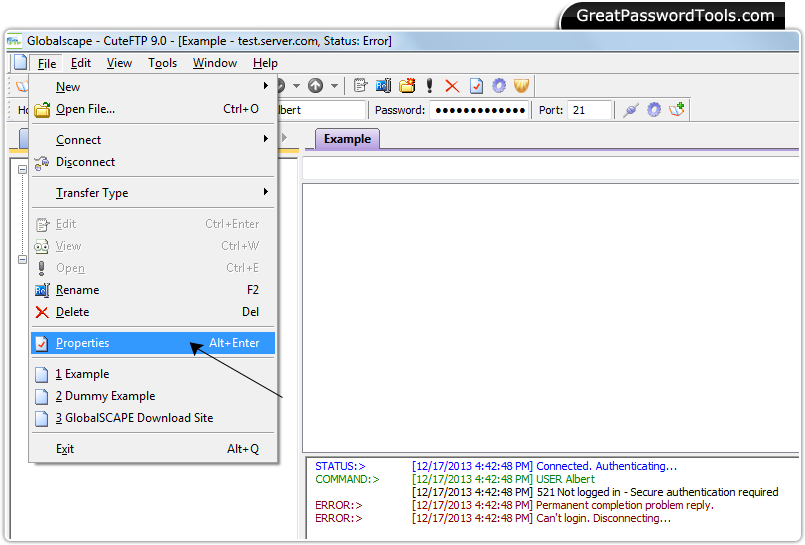
Task: Click the Open File folder icon in menu
Action: pyautogui.click(x=42, y=109)
